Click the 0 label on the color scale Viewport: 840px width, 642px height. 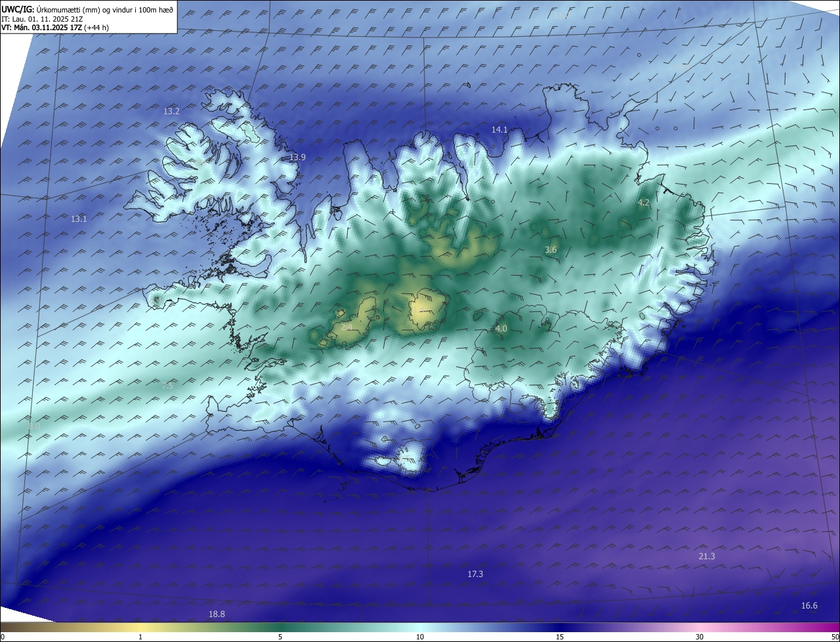pyautogui.click(x=3, y=637)
